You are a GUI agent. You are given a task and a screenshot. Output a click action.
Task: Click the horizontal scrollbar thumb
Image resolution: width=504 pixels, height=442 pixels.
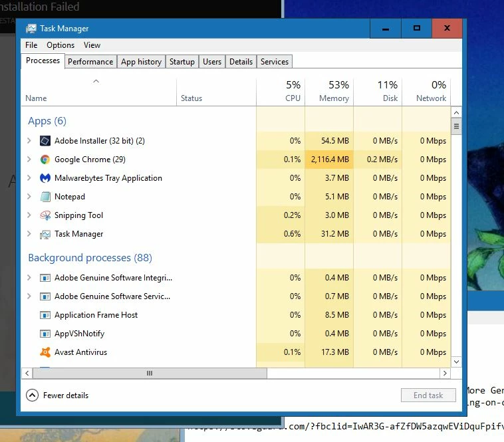click(x=150, y=374)
